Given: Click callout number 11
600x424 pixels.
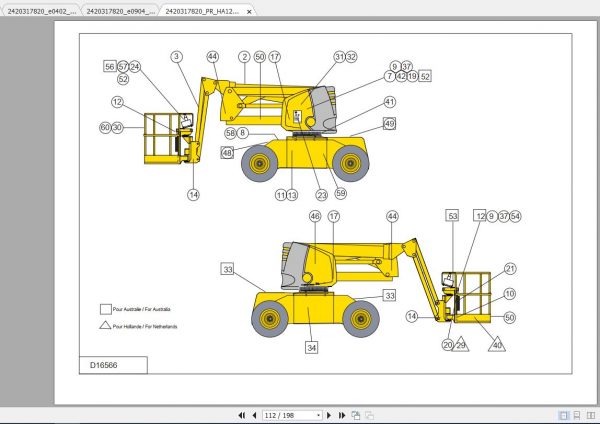Looking at the screenshot, I should pyautogui.click(x=281, y=195).
